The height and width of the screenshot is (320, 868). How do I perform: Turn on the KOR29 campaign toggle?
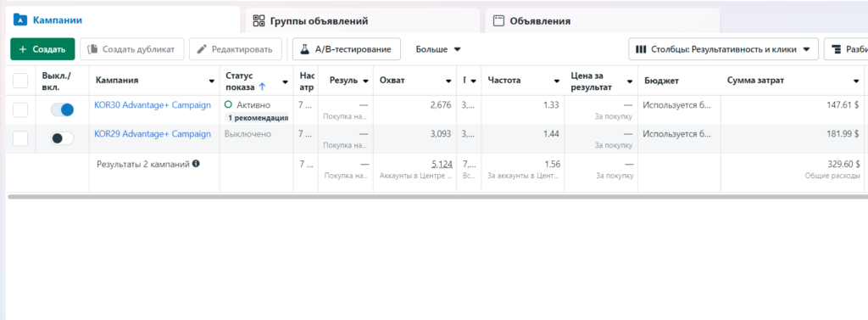pos(62,138)
